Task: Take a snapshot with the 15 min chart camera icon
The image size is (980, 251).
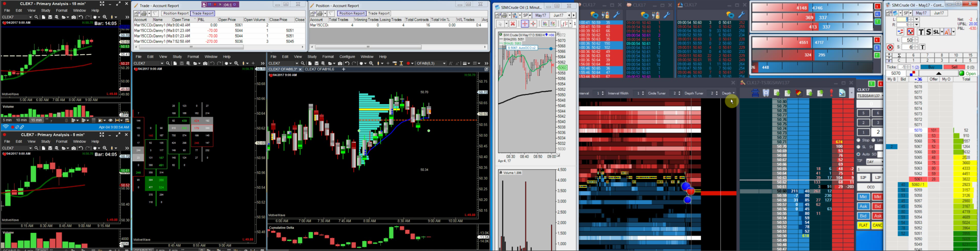Action: coord(74,17)
